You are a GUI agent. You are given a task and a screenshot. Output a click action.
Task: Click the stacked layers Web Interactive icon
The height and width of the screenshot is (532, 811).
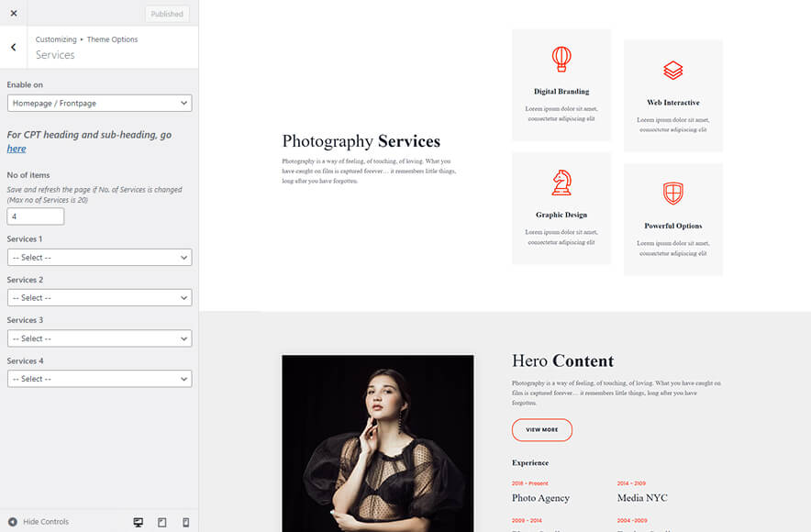point(672,71)
